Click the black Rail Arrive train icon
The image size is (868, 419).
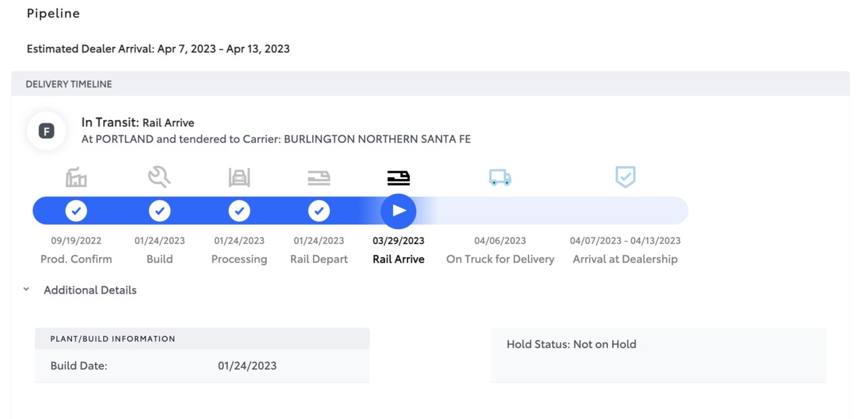pyautogui.click(x=398, y=178)
